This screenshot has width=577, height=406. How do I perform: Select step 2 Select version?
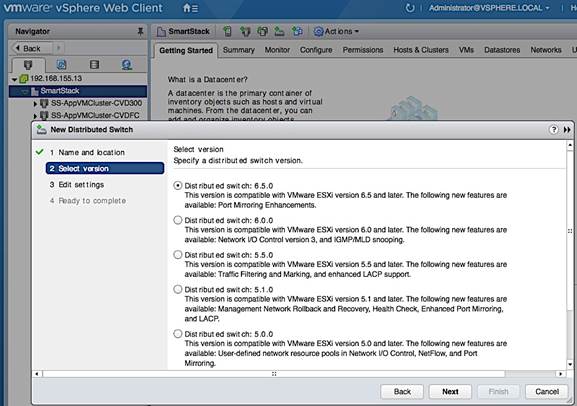point(105,169)
